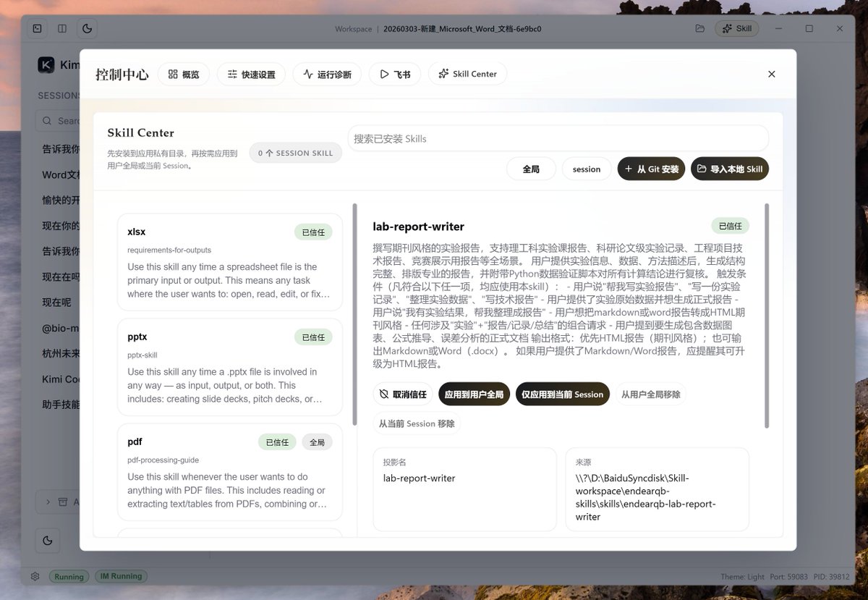Click the 已信任 badge on pdf card

tap(277, 442)
